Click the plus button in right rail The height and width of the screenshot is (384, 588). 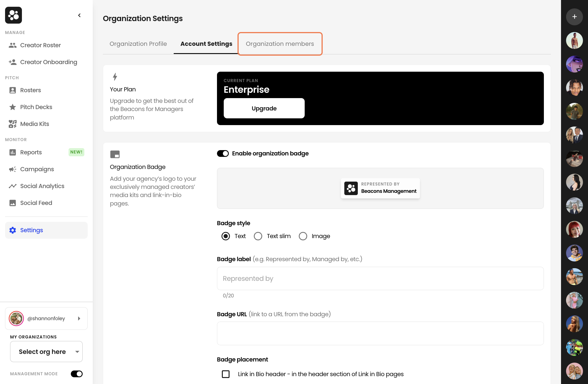(x=575, y=17)
